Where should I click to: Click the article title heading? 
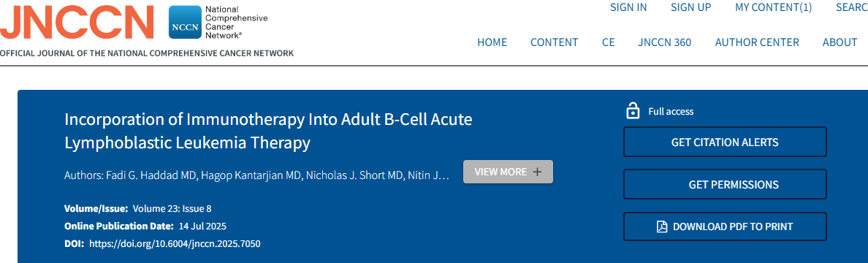point(268,131)
